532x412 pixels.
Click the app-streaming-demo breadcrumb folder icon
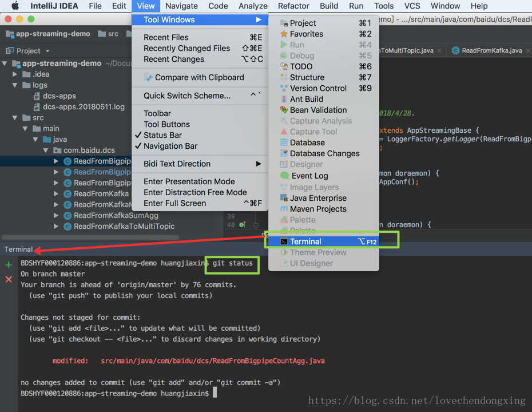[x=10, y=34]
